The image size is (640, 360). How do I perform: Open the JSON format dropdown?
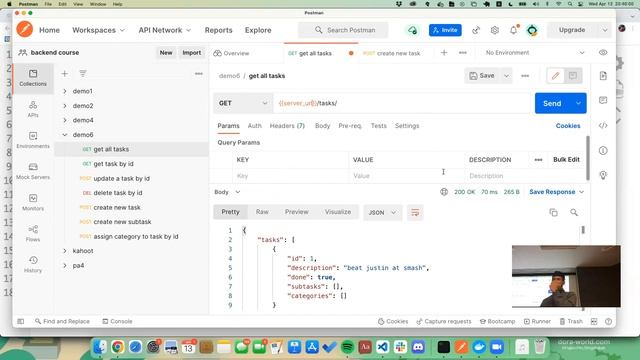382,213
